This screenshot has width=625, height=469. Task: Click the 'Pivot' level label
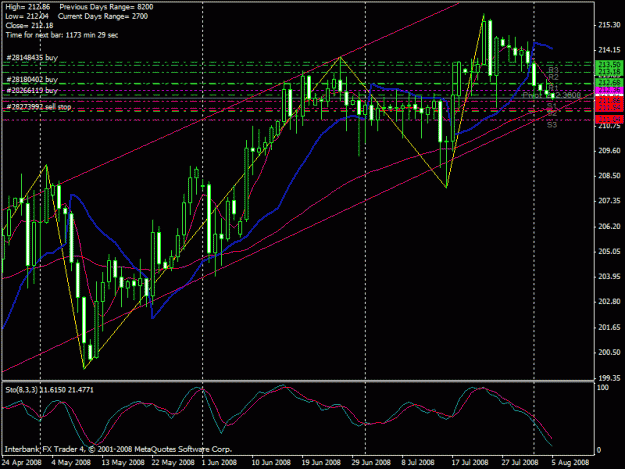click(x=532, y=96)
